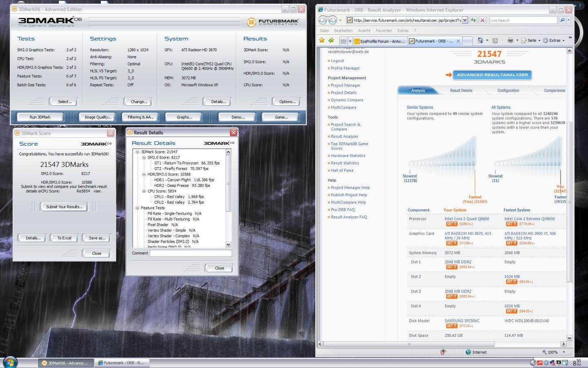Image resolution: width=588 pixels, height=368 pixels.
Task: Click the Advanced ResultAnalyzer orange arrow icon
Action: tap(449, 75)
